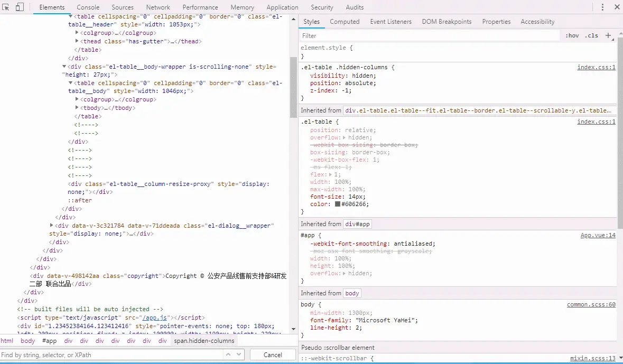Jump to previous search result arrow
Screen dimensions: 623x364
(228, 354)
